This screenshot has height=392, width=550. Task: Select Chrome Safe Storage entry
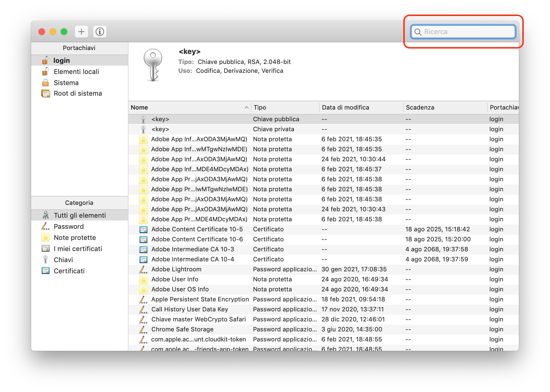point(182,329)
